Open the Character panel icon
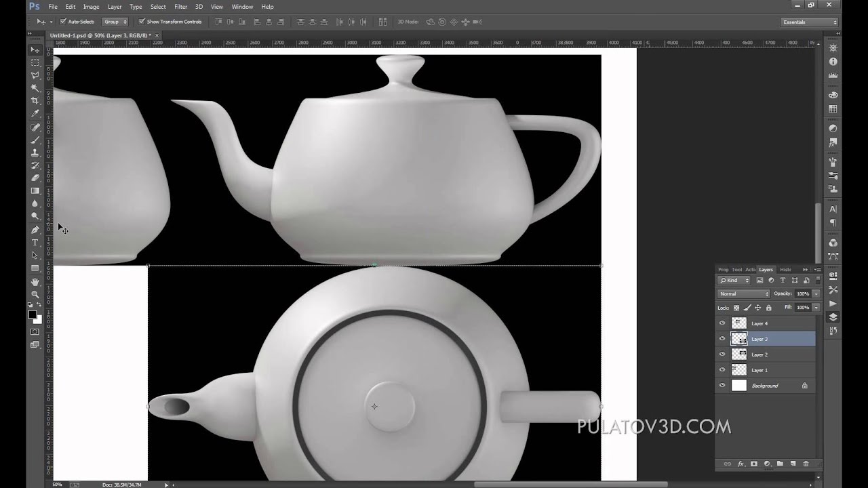The width and height of the screenshot is (868, 488). 833,209
